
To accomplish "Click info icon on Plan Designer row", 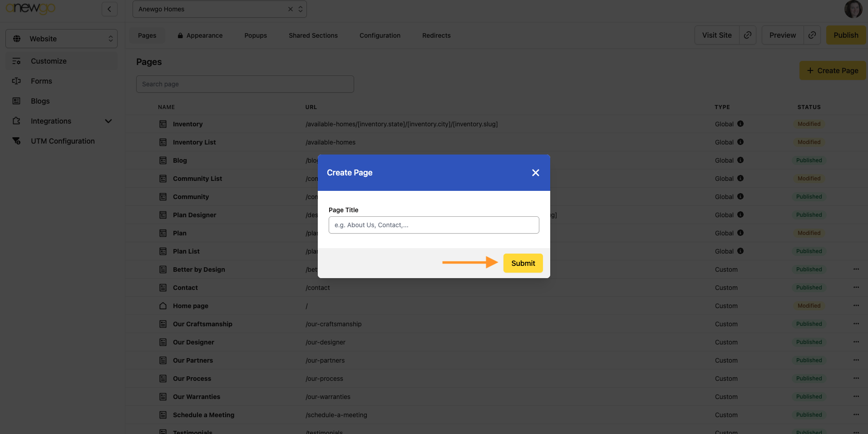I will point(740,215).
